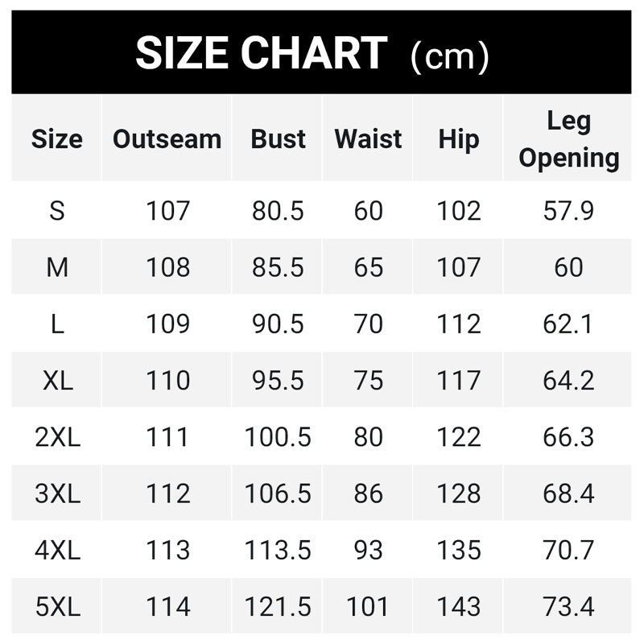Select the XL size row label

coord(57,380)
